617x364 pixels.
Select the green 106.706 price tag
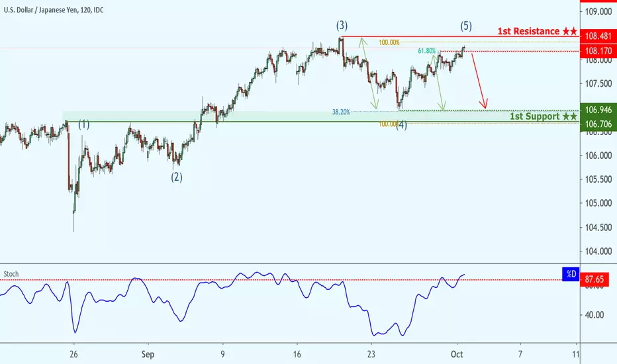click(x=598, y=124)
